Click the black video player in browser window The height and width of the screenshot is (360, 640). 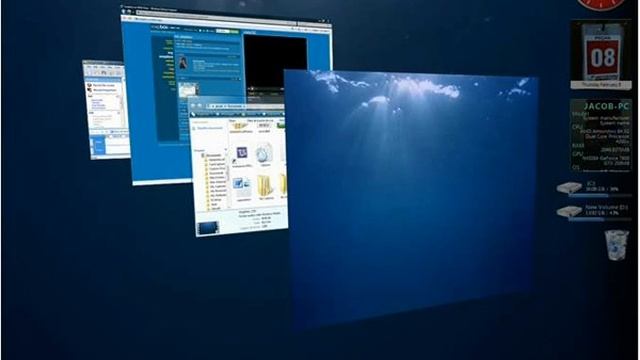276,63
